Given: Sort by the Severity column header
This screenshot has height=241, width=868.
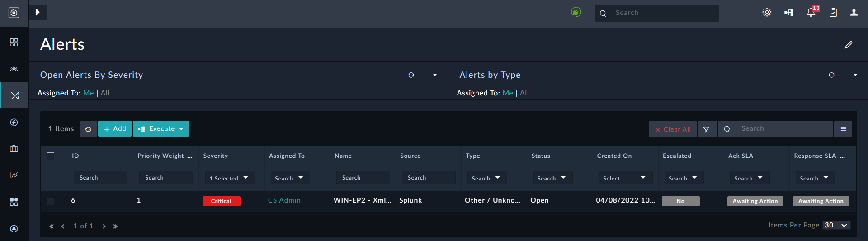Looking at the screenshot, I should point(216,156).
